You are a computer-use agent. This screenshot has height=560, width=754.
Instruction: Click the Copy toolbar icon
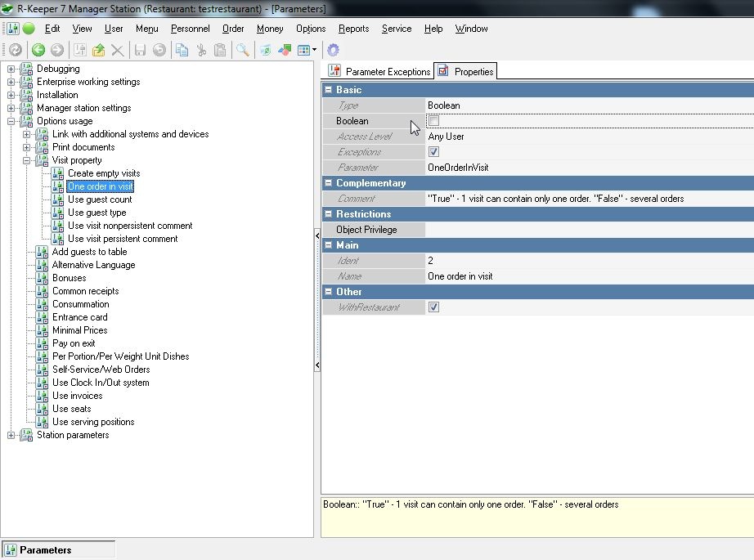coord(183,51)
